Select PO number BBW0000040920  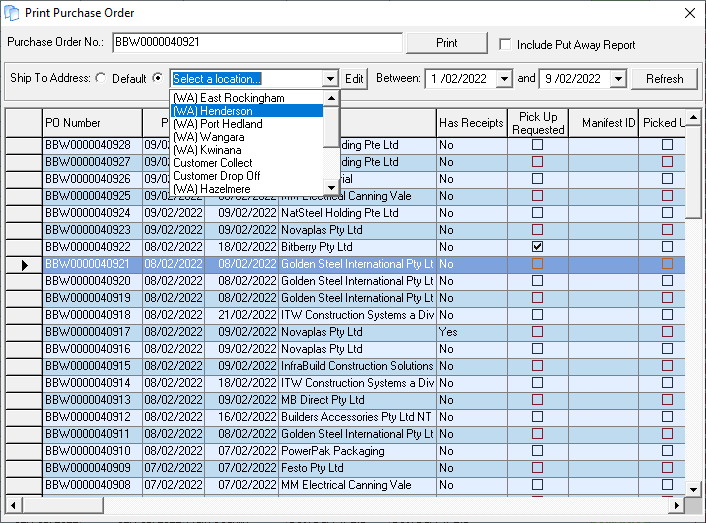pos(92,281)
